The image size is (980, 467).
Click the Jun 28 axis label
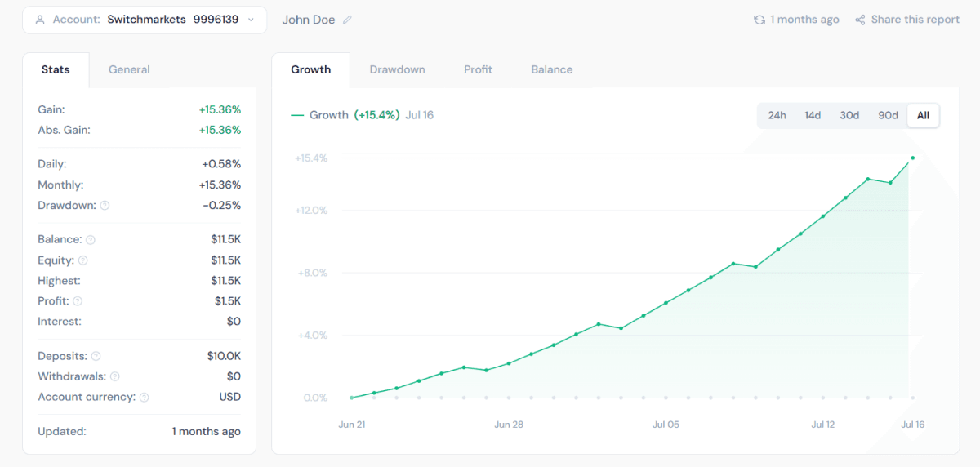pyautogui.click(x=508, y=425)
